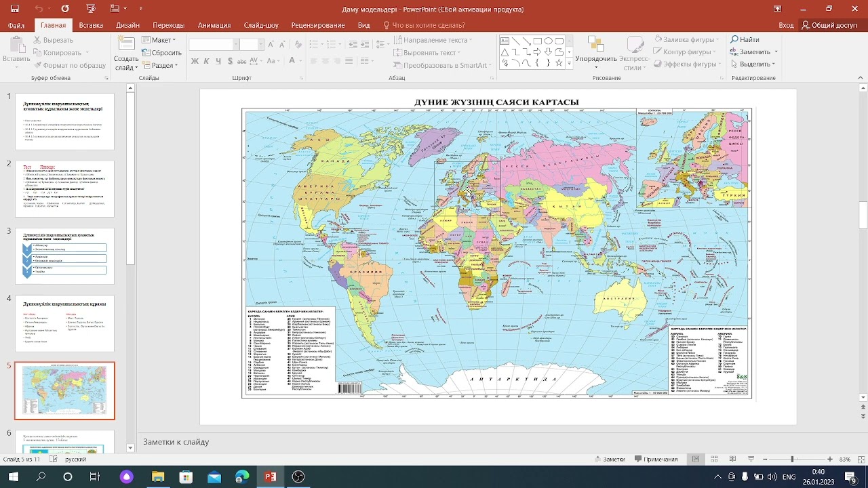This screenshot has width=868, height=488.
Task: Click the Redo button in the title bar
Action: pyautogui.click(x=65, y=9)
